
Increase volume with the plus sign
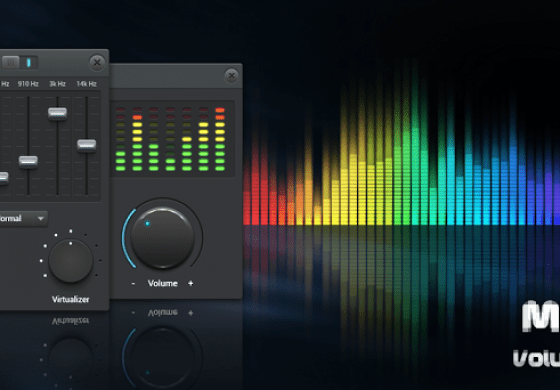tap(191, 283)
